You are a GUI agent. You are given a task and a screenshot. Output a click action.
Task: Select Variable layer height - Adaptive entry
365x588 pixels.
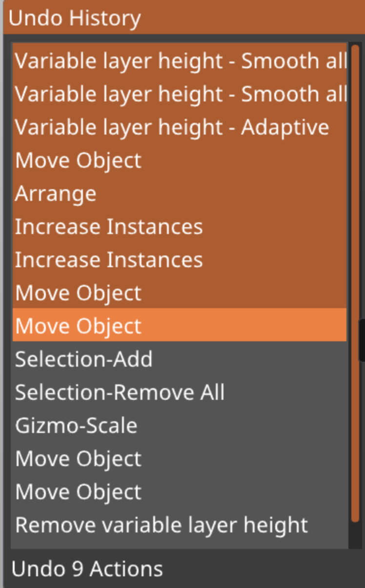click(172, 127)
